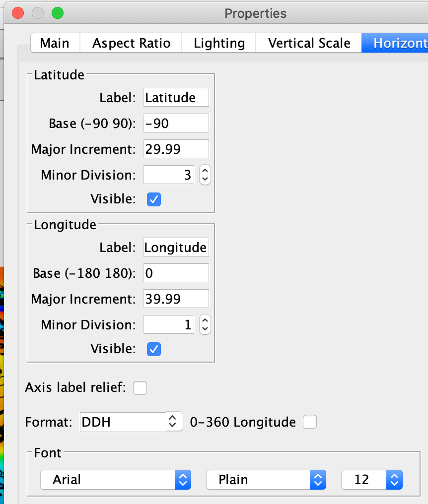Enable 0-360 Longitude checkbox
This screenshot has height=504, width=428.
point(310,422)
